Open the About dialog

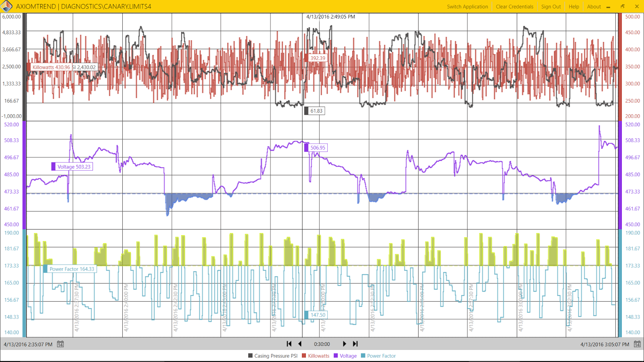[x=594, y=6]
